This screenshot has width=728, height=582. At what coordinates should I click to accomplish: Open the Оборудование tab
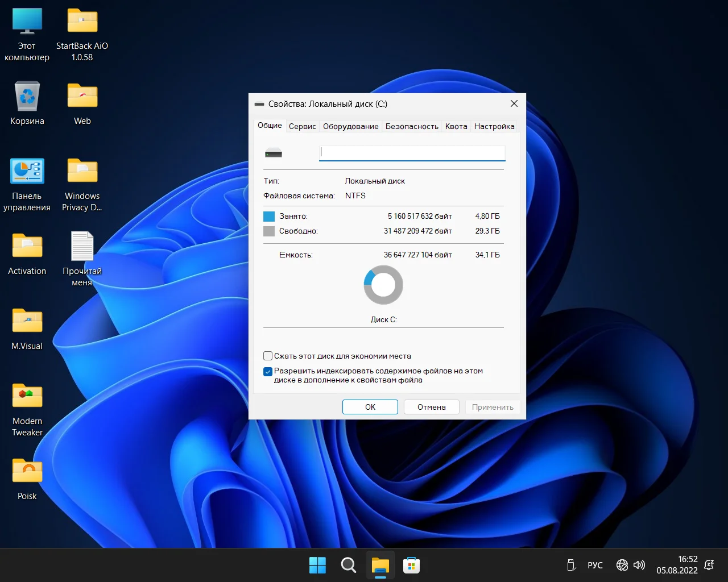tap(350, 127)
